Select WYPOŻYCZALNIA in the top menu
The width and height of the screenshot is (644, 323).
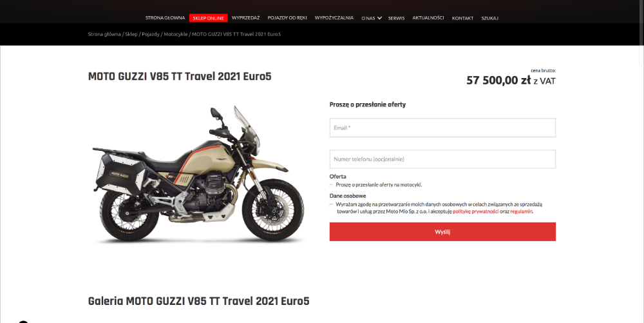pos(334,18)
